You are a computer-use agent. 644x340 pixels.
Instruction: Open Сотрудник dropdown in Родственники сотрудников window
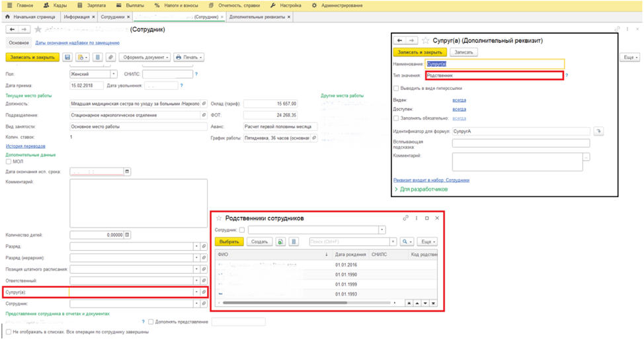click(382, 230)
